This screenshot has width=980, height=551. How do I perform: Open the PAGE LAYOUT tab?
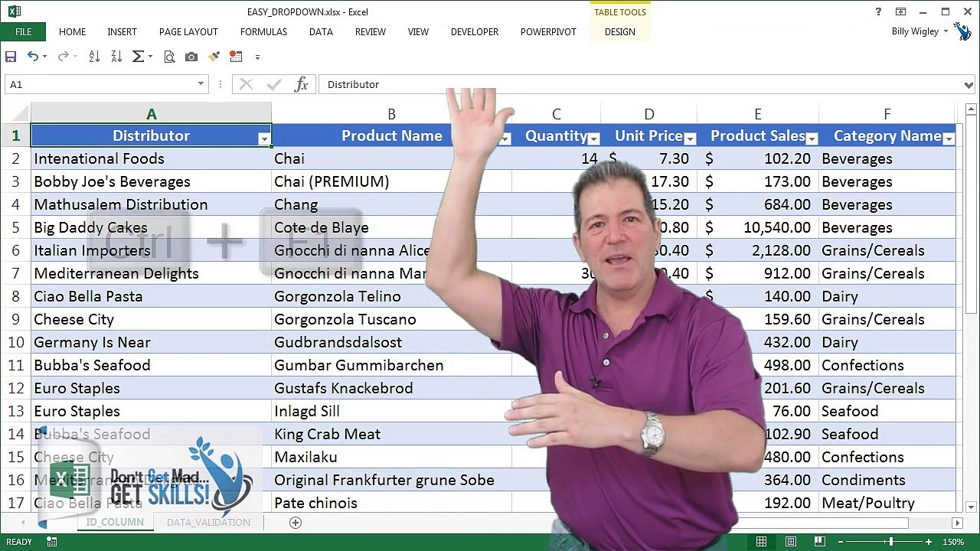[x=188, y=32]
